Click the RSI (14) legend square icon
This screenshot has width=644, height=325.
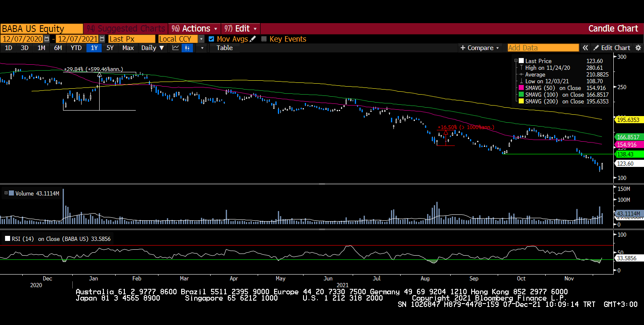7,239
